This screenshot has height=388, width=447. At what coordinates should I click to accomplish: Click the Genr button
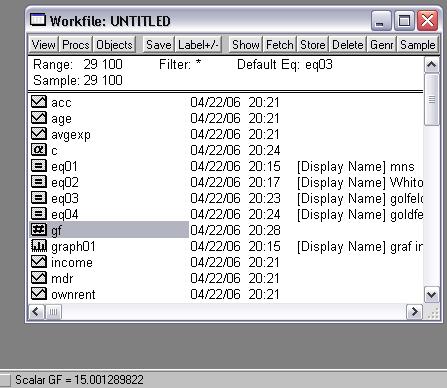382,45
